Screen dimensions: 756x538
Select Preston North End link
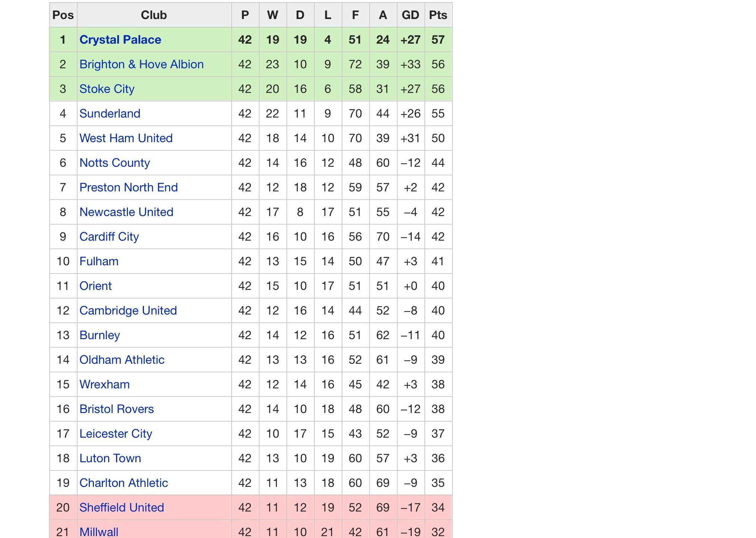click(x=128, y=187)
